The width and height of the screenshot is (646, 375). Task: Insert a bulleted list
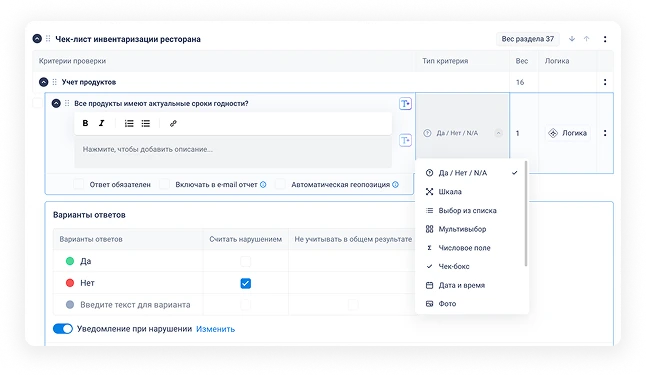(145, 123)
